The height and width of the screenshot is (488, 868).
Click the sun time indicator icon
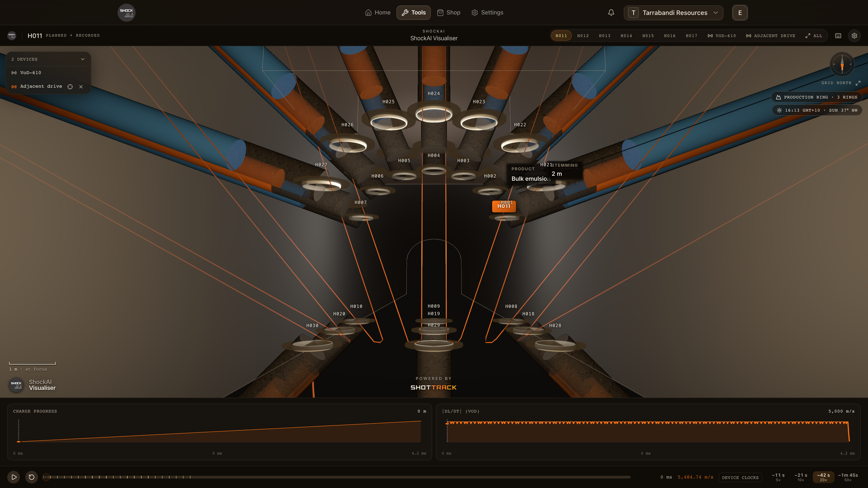[779, 110]
